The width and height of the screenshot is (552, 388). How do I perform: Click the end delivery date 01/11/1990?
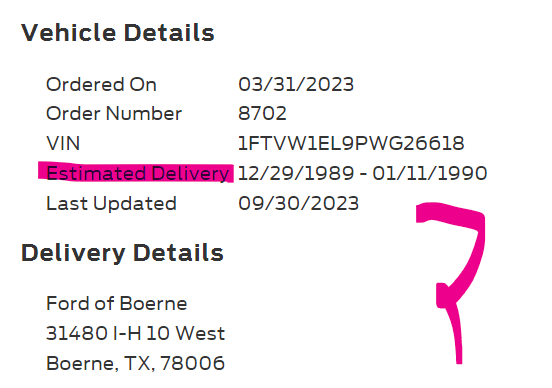pos(430,173)
